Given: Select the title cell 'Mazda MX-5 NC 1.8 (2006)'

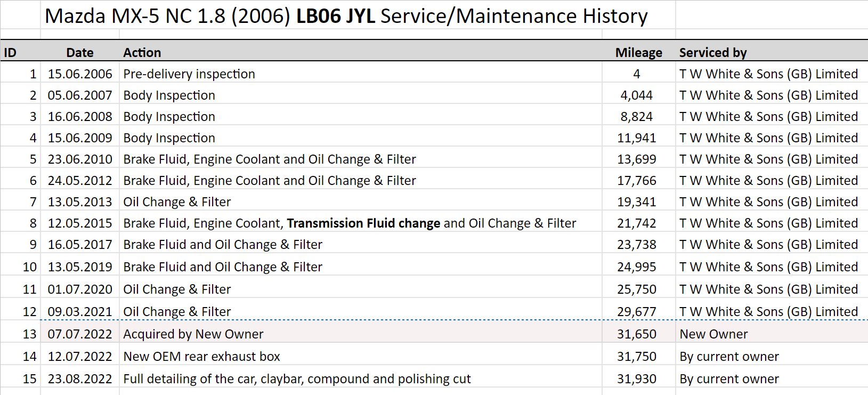Looking at the screenshot, I should click(358, 16).
